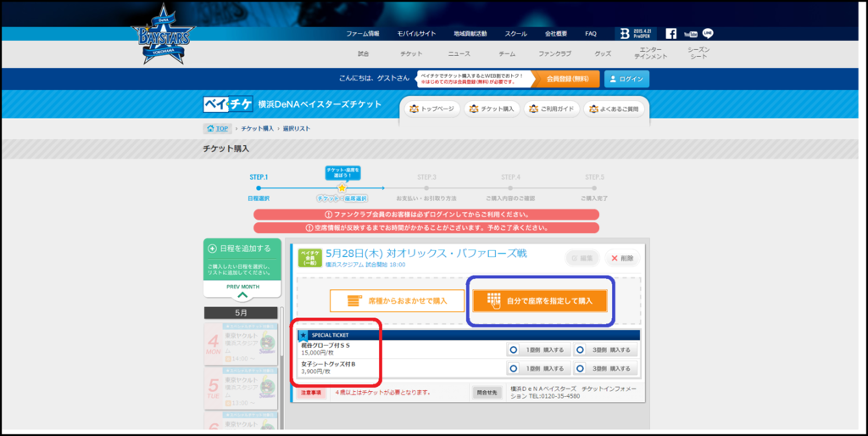Click the BayStars team logo
Viewport: 868px width, 436px height.
[162, 35]
